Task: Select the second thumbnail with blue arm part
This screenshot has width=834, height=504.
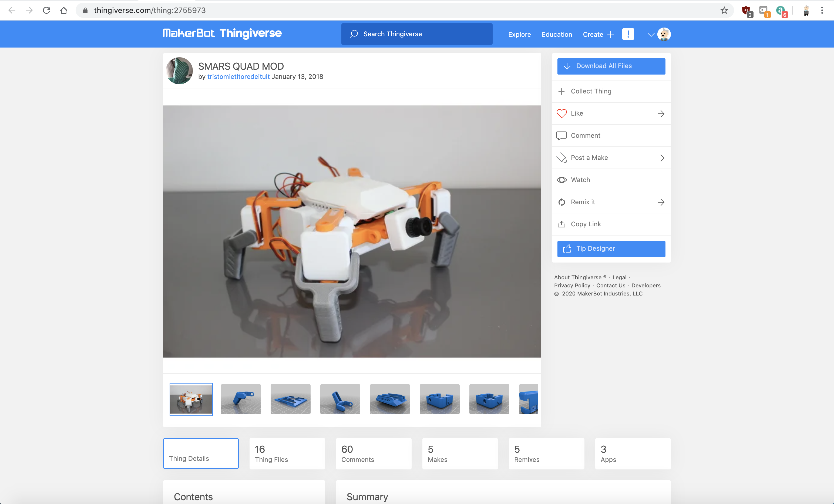Action: 241,399
